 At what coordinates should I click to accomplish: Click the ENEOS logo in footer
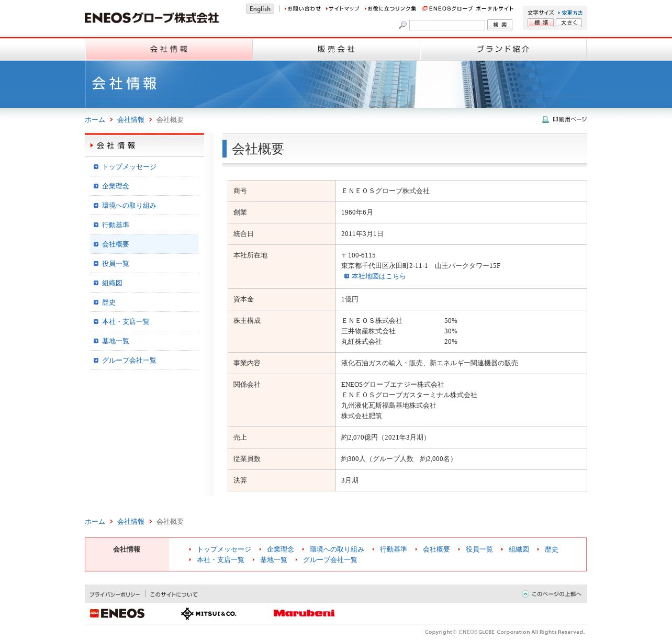point(117,613)
